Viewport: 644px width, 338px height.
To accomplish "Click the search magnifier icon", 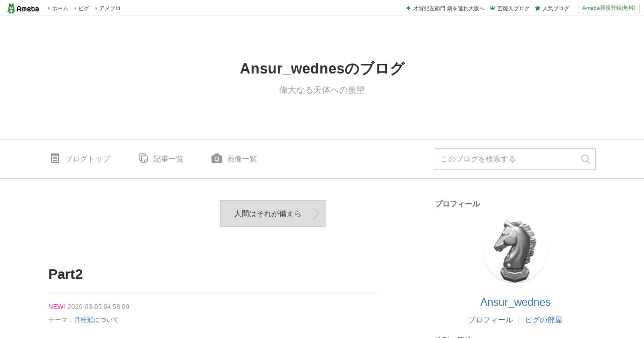I will point(586,159).
